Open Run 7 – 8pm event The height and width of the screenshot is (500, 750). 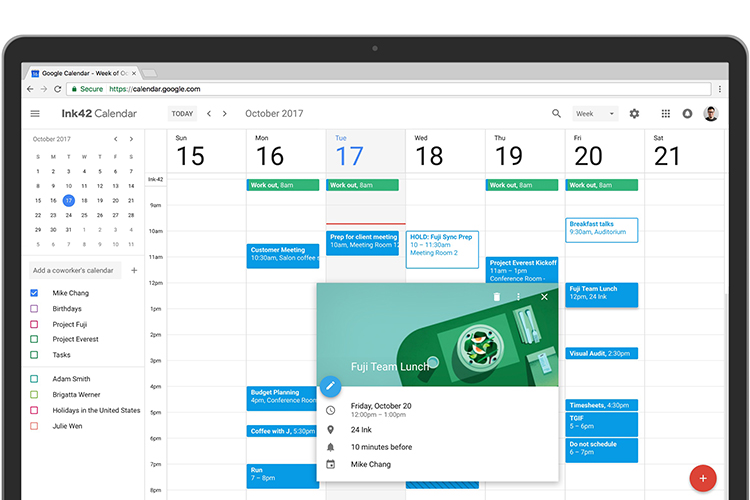point(282,476)
